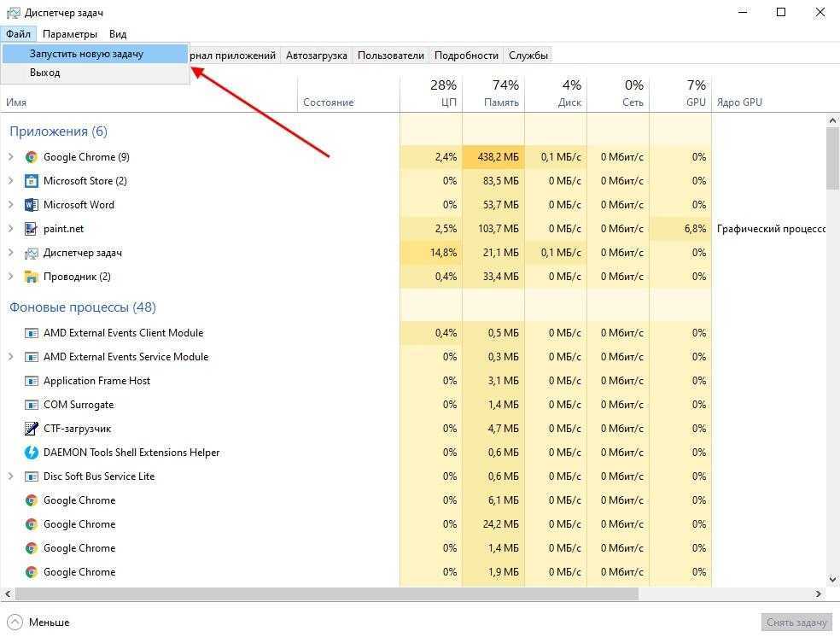The image size is (840, 643).
Task: Click the Графический процессор GPU engine cell
Action: [769, 229]
